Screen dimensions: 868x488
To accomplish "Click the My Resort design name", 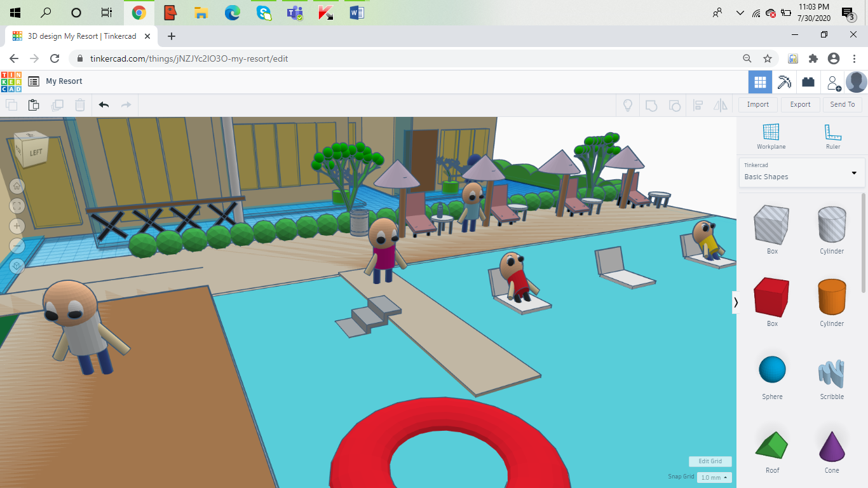I will tap(64, 81).
